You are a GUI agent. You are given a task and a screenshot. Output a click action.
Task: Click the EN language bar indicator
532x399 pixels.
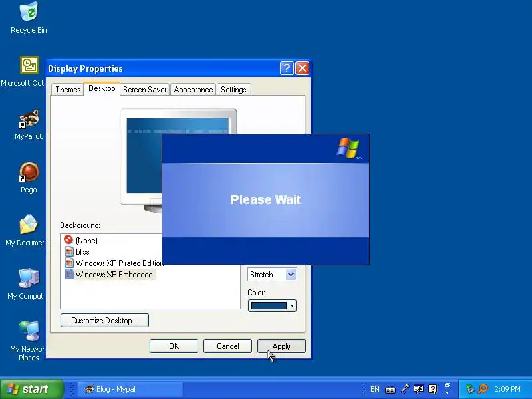coord(375,389)
